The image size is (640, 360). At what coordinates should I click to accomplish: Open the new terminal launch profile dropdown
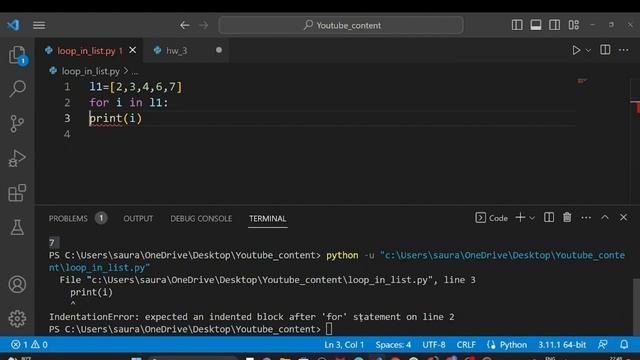[x=532, y=218]
